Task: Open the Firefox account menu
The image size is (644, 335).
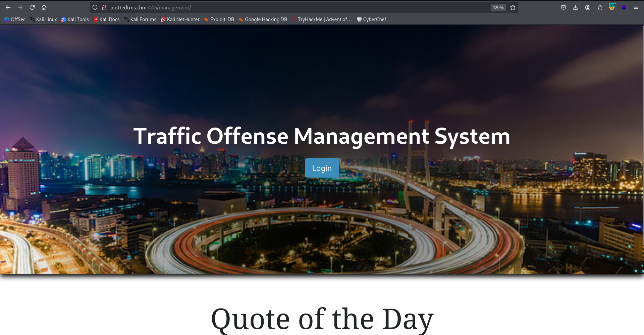Action: pos(588,7)
